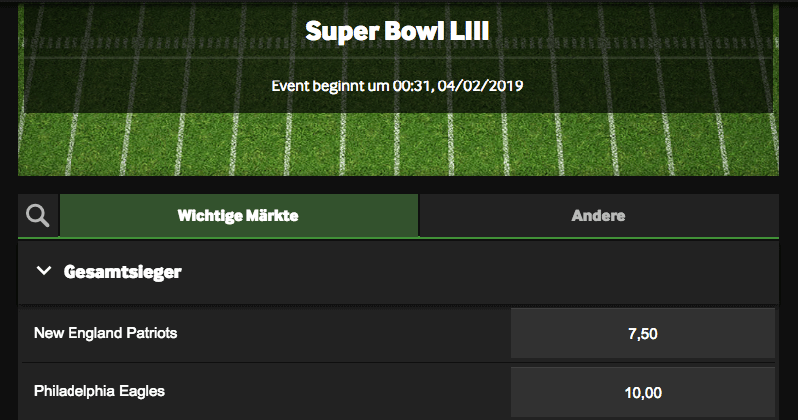Image resolution: width=798 pixels, height=420 pixels.
Task: Open the search magnifier icon
Action: (x=38, y=215)
